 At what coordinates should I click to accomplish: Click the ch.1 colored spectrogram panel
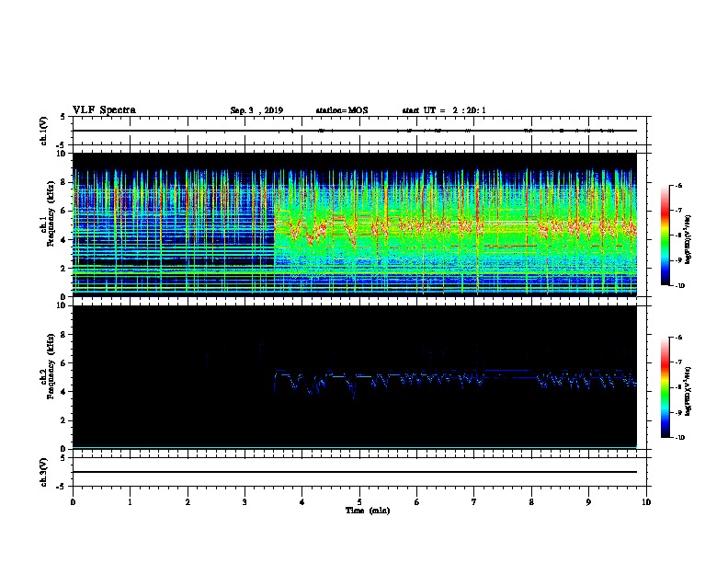coord(355,224)
